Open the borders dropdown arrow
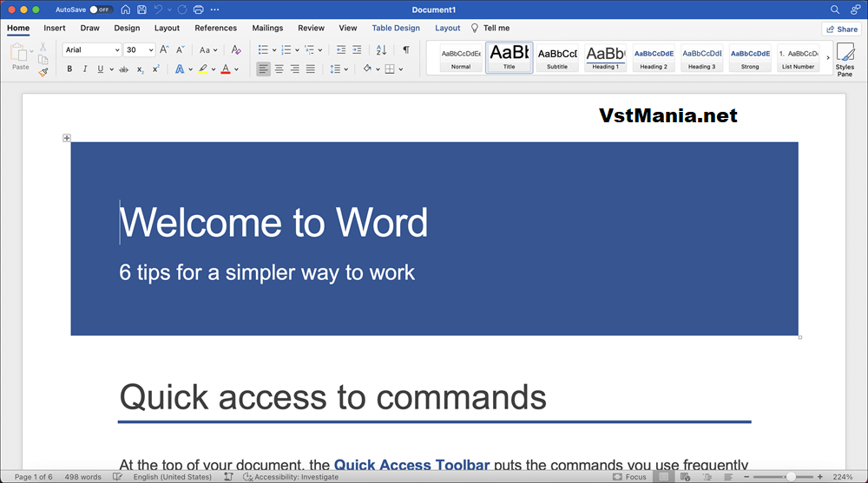This screenshot has height=483, width=868. [400, 69]
